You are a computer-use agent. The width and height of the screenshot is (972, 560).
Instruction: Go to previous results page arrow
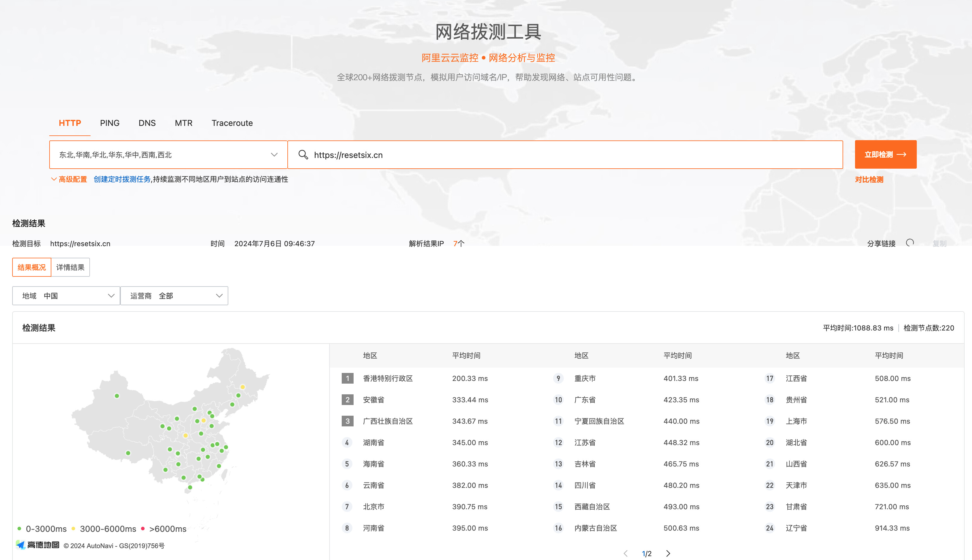pos(626,553)
